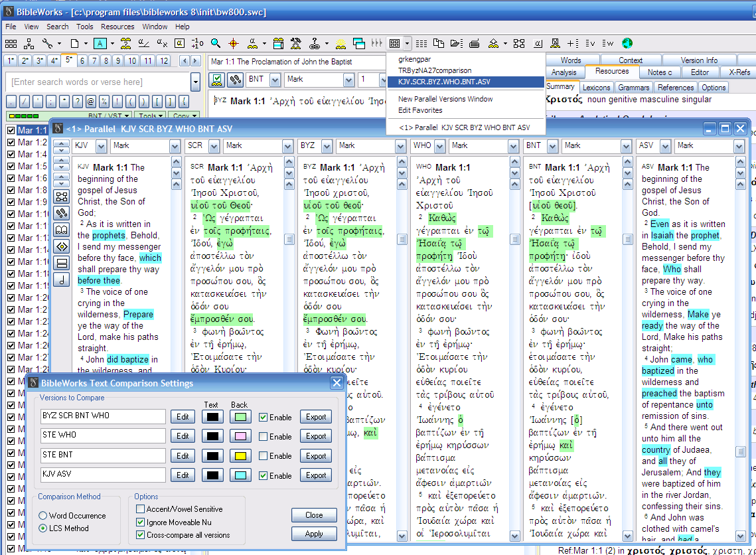Image resolution: width=756 pixels, height=555 pixels.
Task: Switch to the Lexicons tab
Action: (x=596, y=88)
